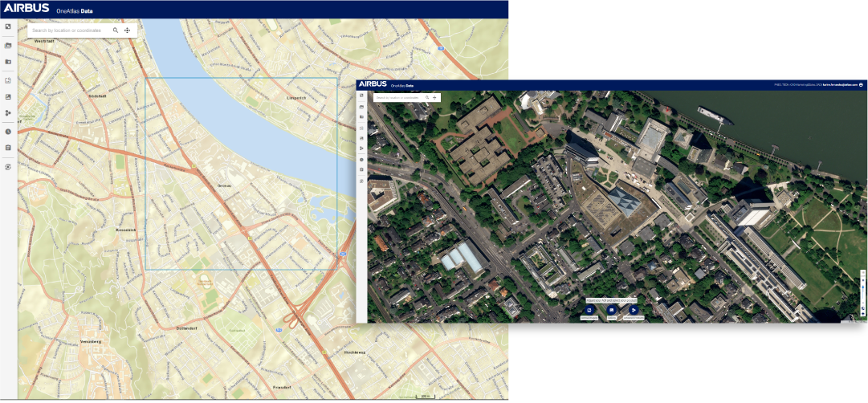Image resolution: width=868 pixels, height=403 pixels.
Task: Click the top sidebar icon in the street map window
Action: coord(8,26)
